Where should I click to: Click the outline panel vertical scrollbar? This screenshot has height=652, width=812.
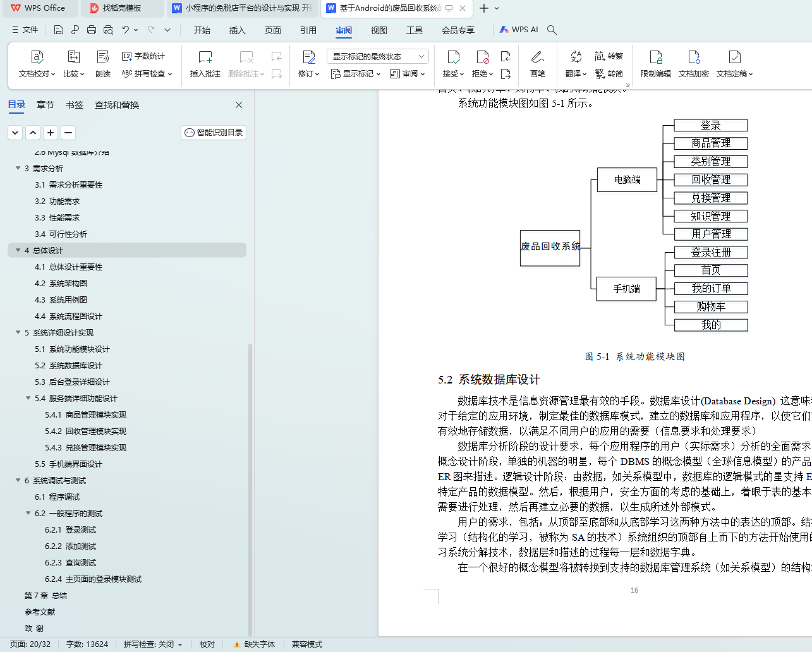(250, 490)
